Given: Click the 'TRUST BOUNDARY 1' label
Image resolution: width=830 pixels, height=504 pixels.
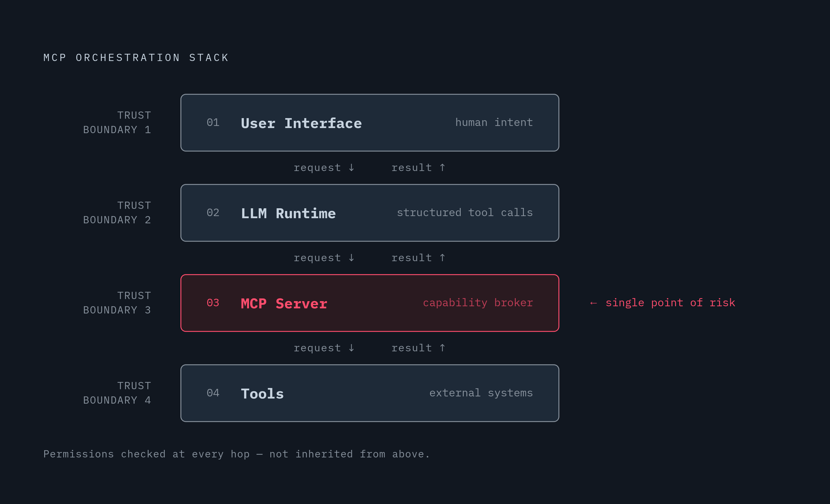Looking at the screenshot, I should pyautogui.click(x=117, y=123).
